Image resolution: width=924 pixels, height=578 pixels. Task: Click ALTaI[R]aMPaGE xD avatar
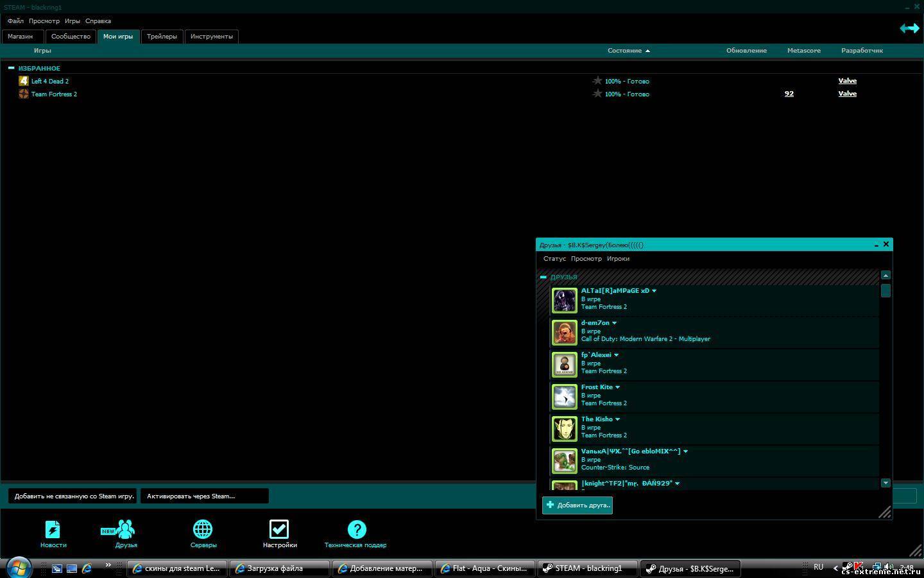tap(565, 301)
